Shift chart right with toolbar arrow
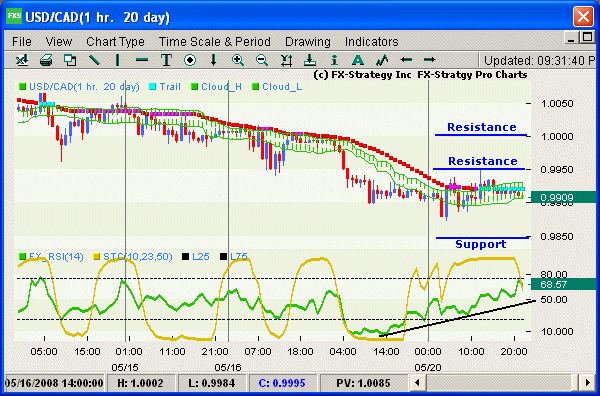The height and width of the screenshot is (396, 600). pos(430,60)
